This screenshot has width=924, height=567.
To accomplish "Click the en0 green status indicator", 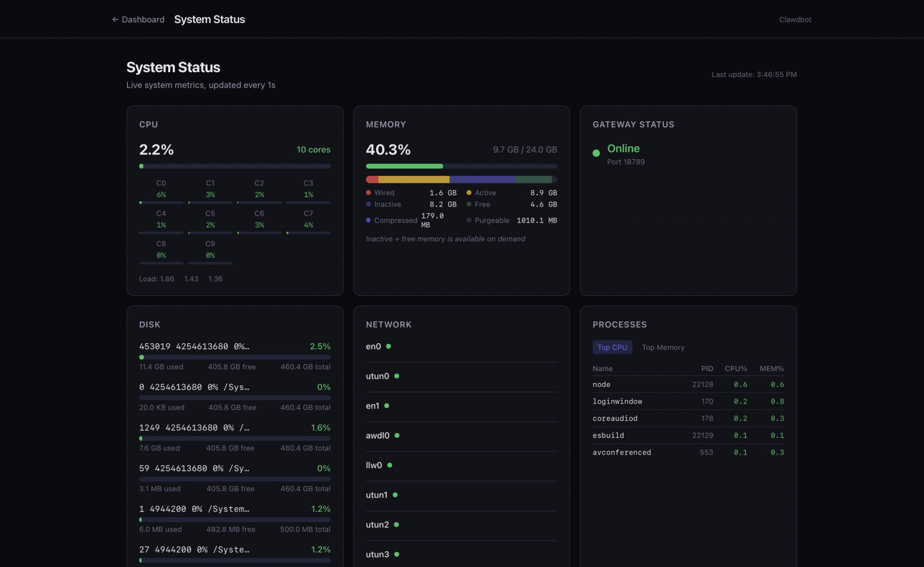I will pyautogui.click(x=389, y=346).
